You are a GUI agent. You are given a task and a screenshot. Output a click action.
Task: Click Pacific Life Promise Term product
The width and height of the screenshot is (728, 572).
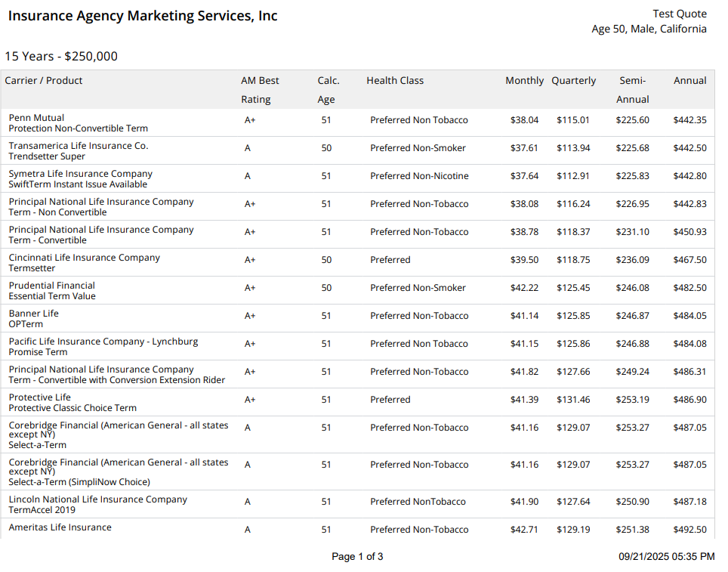pyautogui.click(x=38, y=352)
